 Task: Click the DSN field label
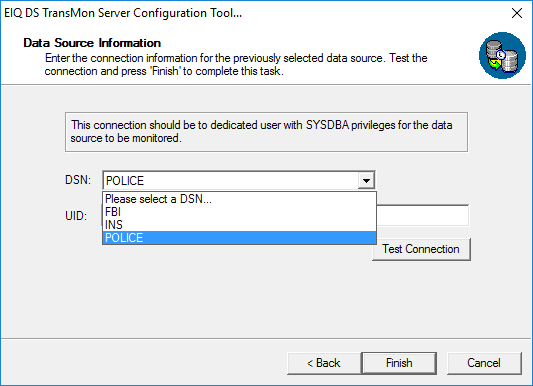pos(78,180)
